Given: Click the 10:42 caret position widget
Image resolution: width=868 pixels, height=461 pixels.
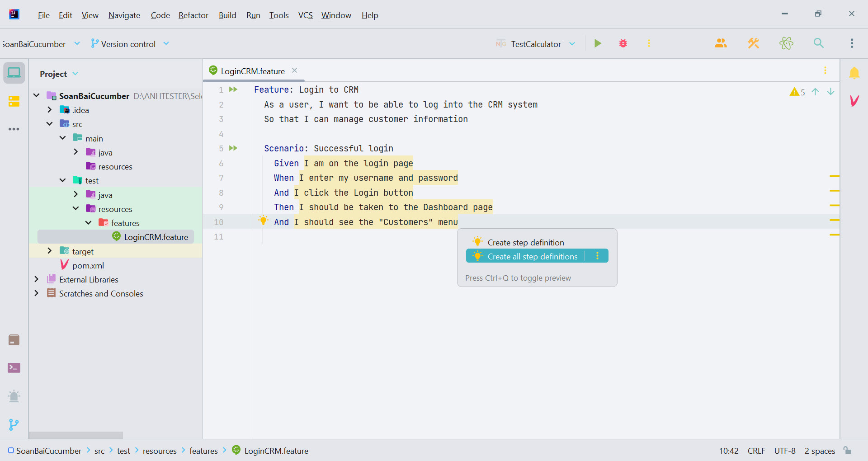Looking at the screenshot, I should (728, 451).
